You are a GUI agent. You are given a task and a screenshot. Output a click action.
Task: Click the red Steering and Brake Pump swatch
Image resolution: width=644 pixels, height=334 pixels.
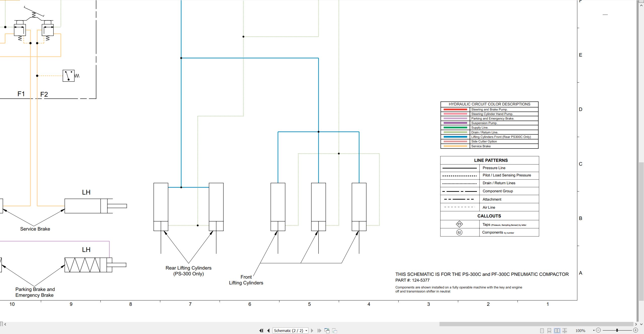[455, 109]
